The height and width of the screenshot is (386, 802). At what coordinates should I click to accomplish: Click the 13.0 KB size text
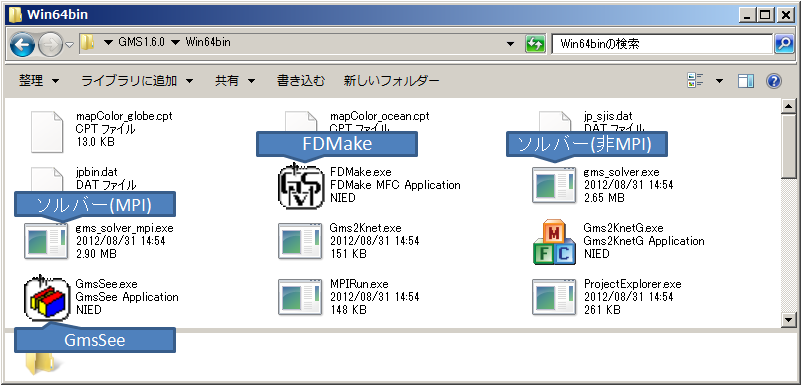(x=95, y=142)
